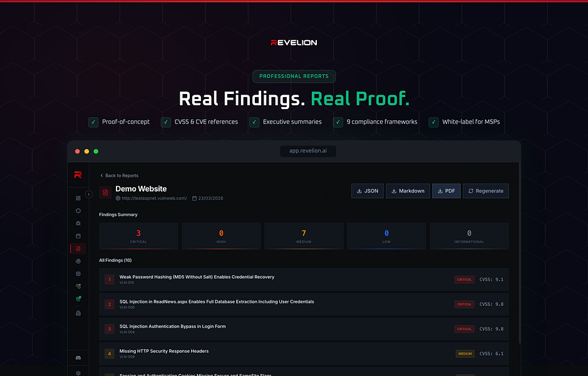The image size is (588, 376).
Task: Open the http://testaspnet.vulnweb.com/ link
Action: click(x=154, y=198)
